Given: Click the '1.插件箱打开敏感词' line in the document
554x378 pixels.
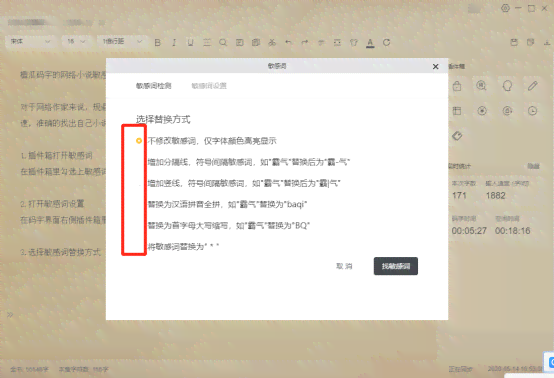Looking at the screenshot, I should 57,155.
